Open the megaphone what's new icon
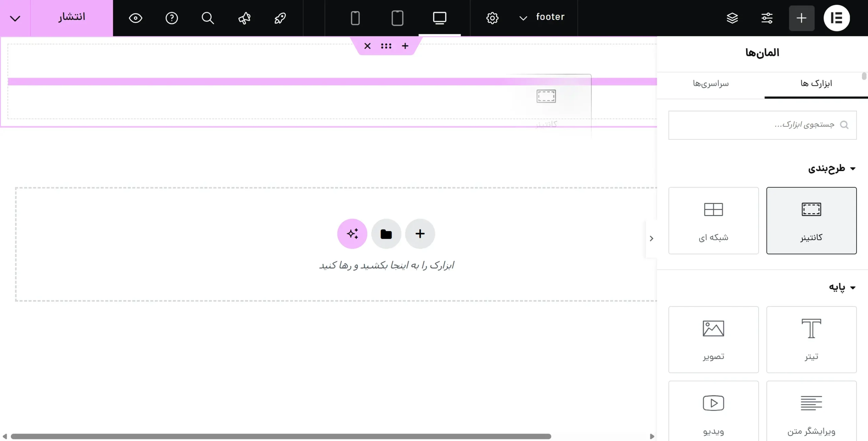The width and height of the screenshot is (868, 441). tap(244, 18)
